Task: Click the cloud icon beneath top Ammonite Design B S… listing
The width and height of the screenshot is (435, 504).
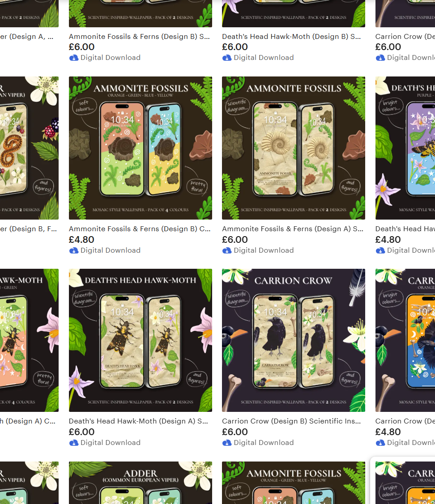Action: coord(74,58)
